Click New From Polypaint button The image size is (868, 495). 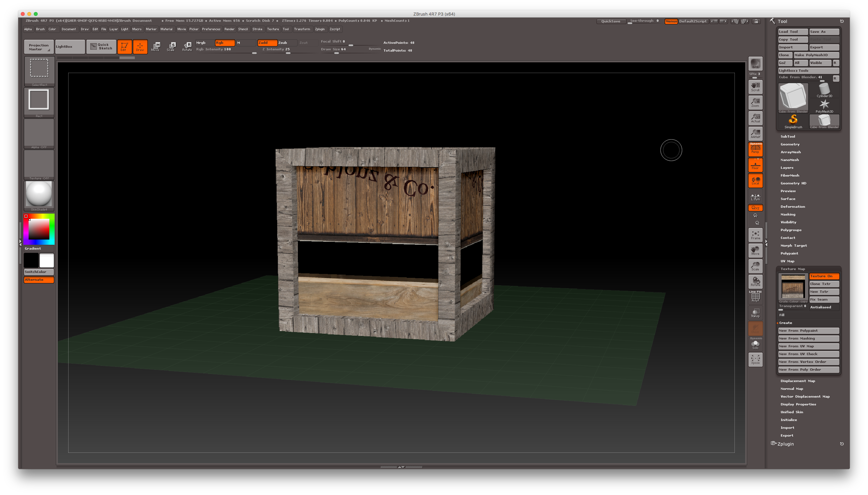click(x=808, y=331)
